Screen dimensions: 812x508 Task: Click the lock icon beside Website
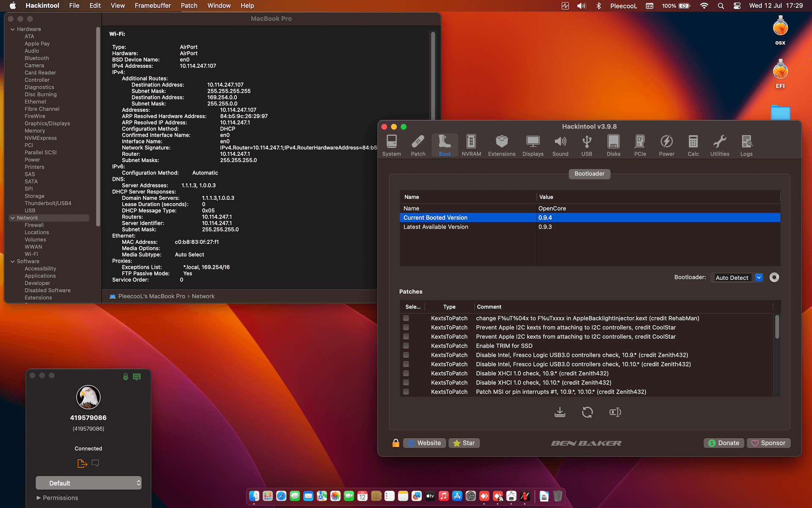[x=395, y=443]
